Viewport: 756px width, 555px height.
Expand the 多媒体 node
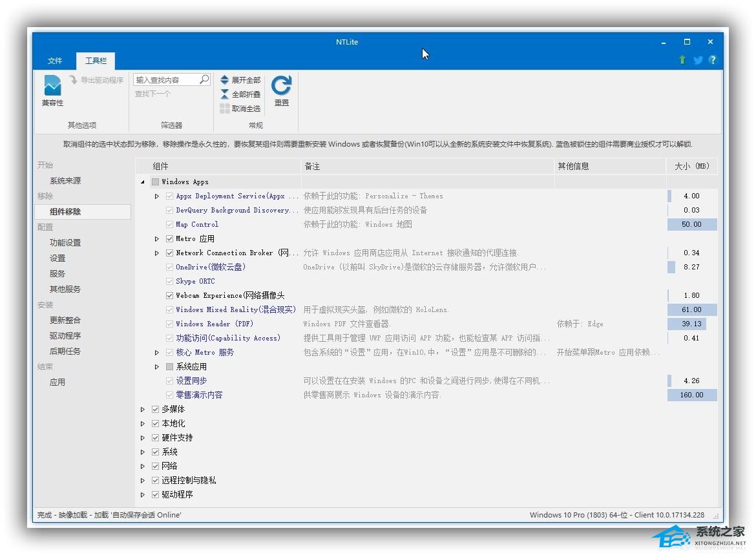tap(143, 410)
